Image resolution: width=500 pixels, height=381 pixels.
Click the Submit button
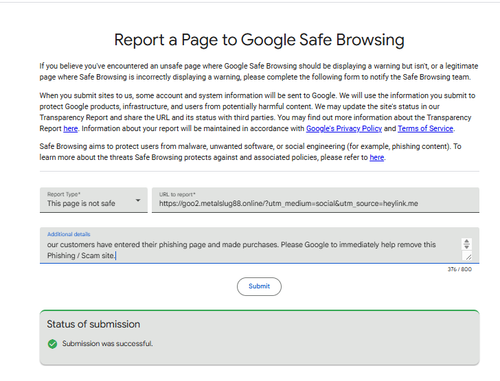(x=259, y=286)
